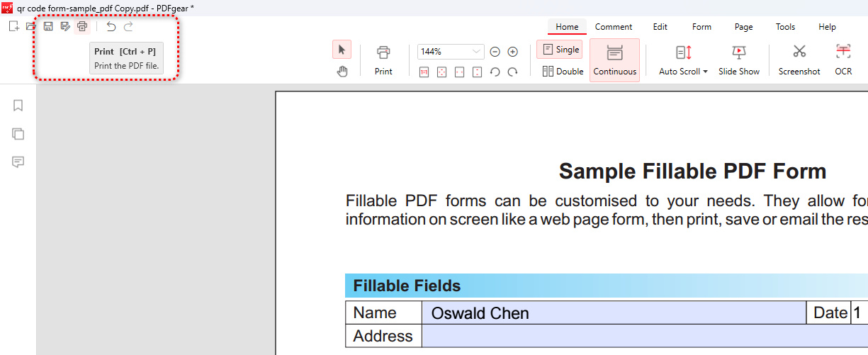Image resolution: width=868 pixels, height=355 pixels.
Task: Toggle Continuous scrolling mode
Action: [614, 60]
